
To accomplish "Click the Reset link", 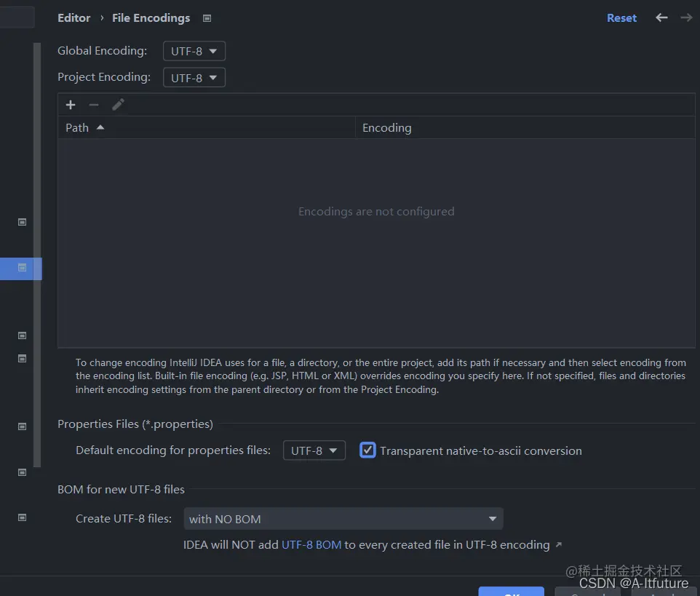I will click(621, 18).
